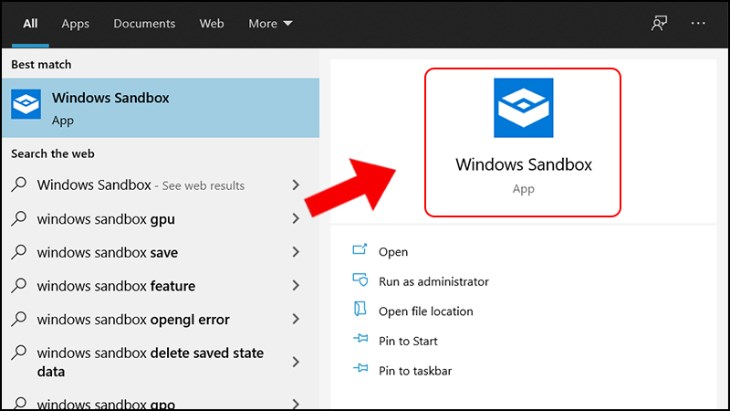
Task: Expand the "windows sandbox opengl error" chevron
Action: (296, 319)
